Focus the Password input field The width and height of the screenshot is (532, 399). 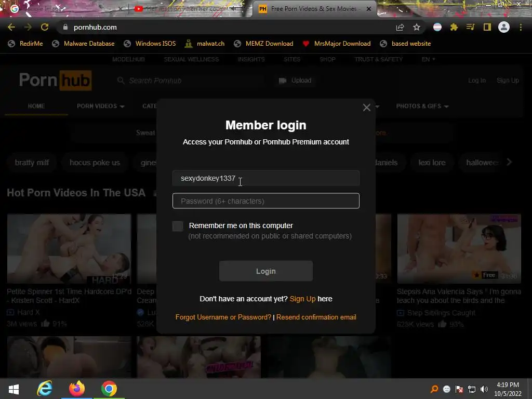point(265,201)
